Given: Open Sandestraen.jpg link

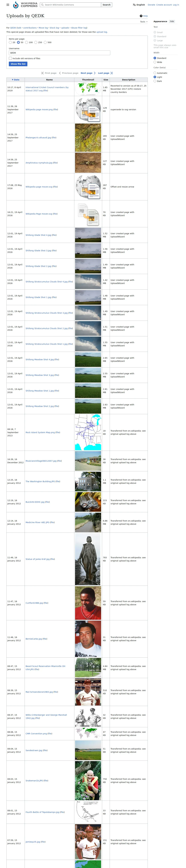Looking at the screenshot, I should (x=34, y=750).
